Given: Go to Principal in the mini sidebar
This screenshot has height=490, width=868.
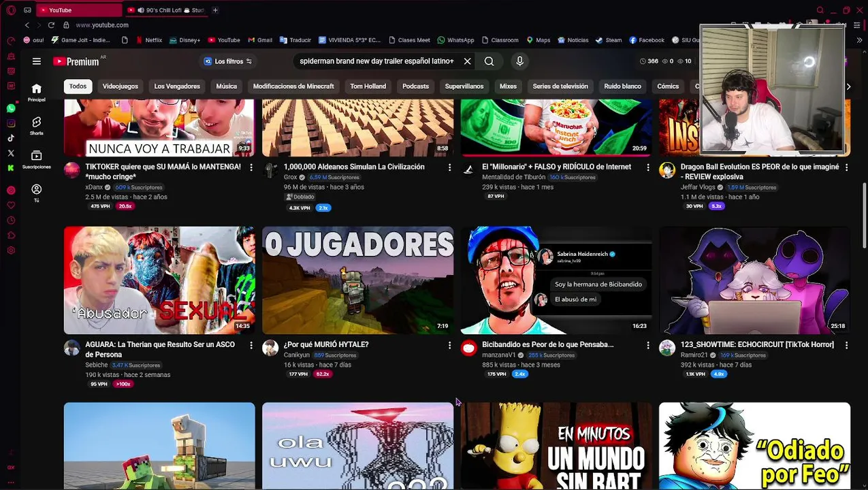Looking at the screenshot, I should tap(37, 93).
